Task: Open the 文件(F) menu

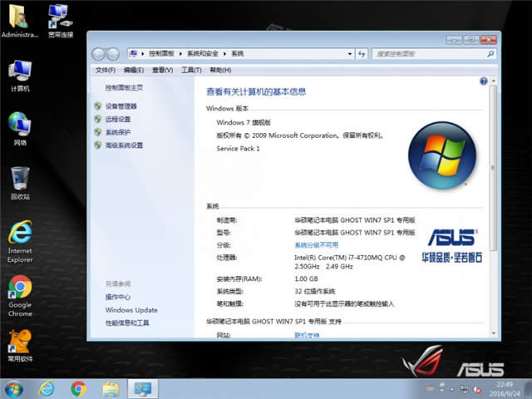Action: (105, 70)
